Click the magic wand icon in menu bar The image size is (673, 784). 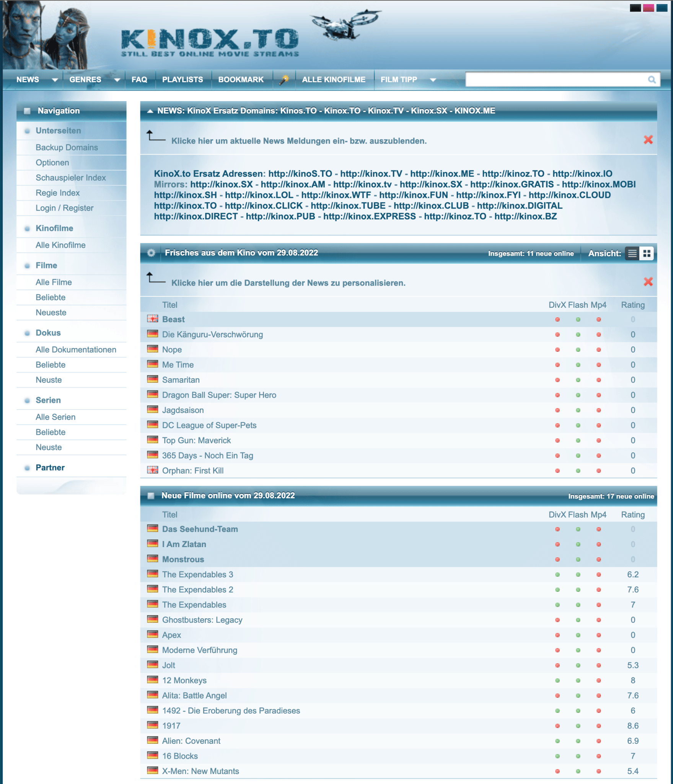284,80
